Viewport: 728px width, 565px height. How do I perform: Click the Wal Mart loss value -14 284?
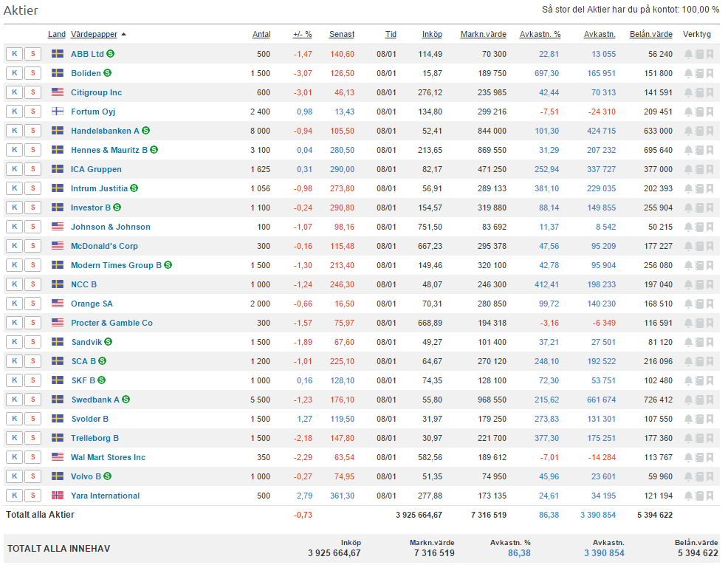click(x=602, y=457)
